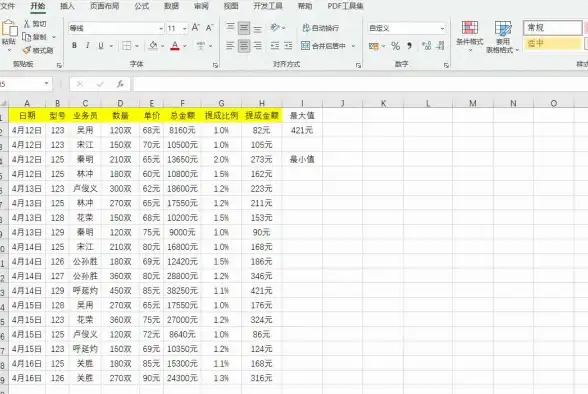Click formula bar cancel X
The image size is (588, 394).
click(80, 84)
